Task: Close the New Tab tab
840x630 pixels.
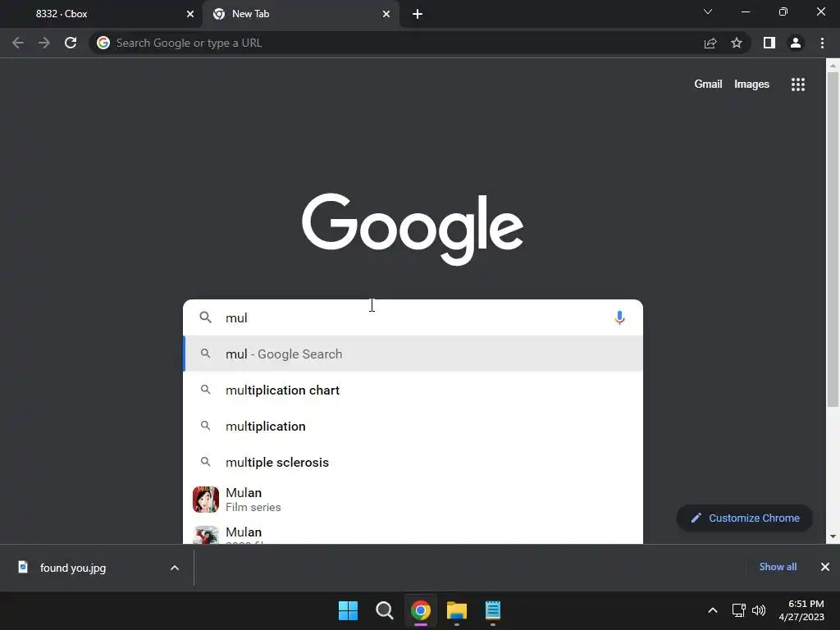Action: (x=386, y=14)
